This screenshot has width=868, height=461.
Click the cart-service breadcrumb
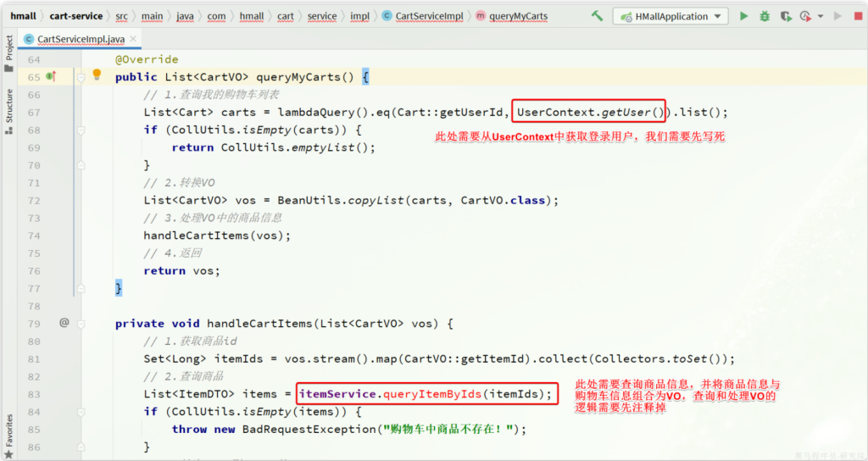click(x=76, y=16)
